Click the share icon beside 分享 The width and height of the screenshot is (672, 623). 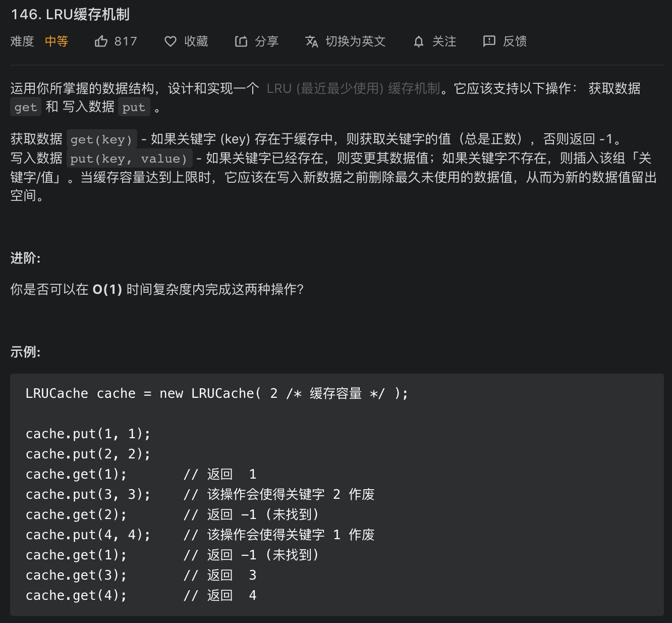click(x=241, y=41)
